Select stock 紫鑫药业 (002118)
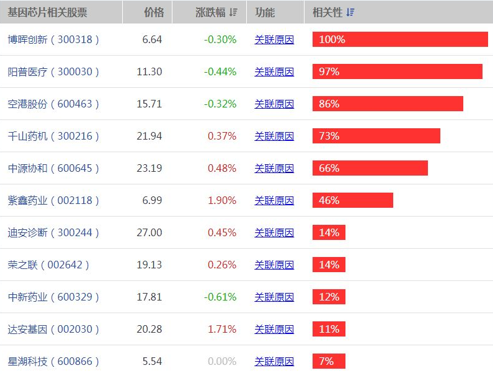The height and width of the screenshot is (374, 493). pos(53,200)
